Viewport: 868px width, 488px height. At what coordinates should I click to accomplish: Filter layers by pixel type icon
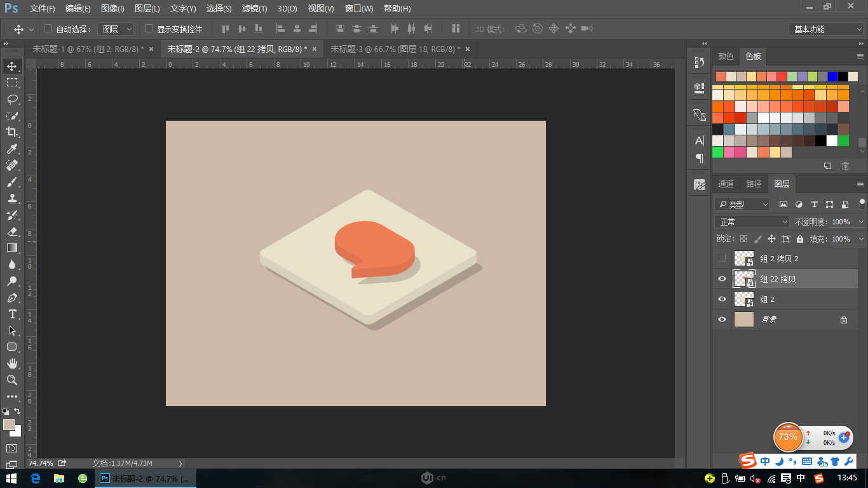(x=783, y=205)
